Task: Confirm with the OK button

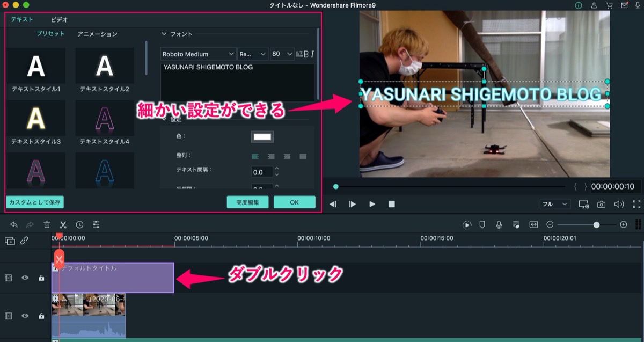Action: click(x=294, y=202)
